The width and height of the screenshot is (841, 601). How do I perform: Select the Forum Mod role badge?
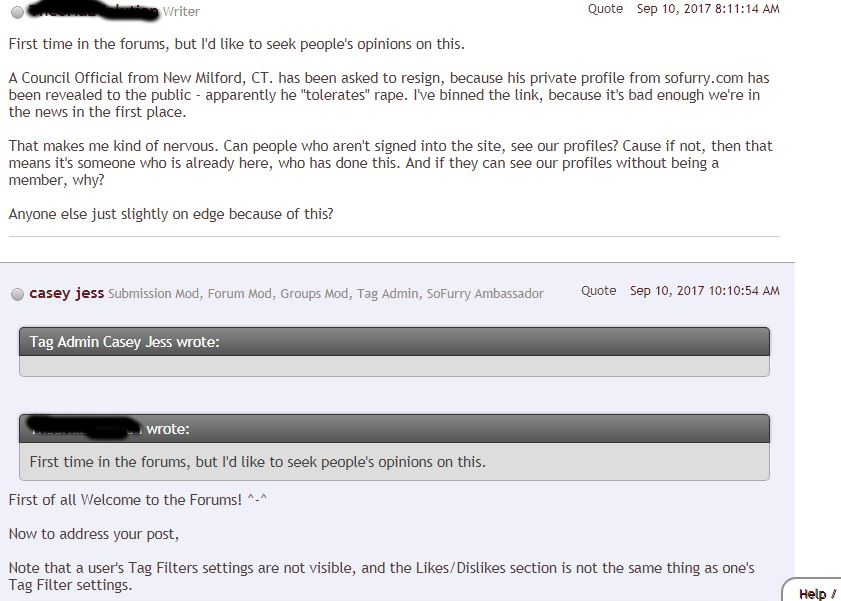(x=238, y=294)
